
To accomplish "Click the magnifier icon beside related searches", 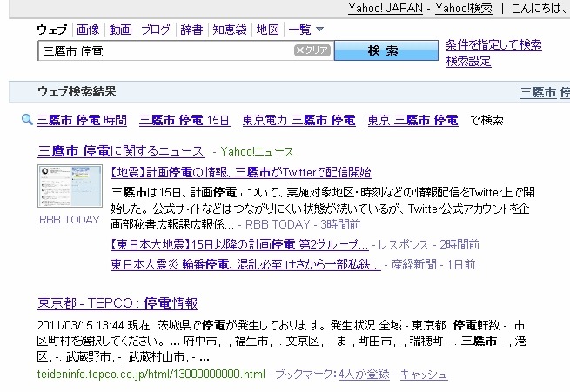I will (27, 119).
